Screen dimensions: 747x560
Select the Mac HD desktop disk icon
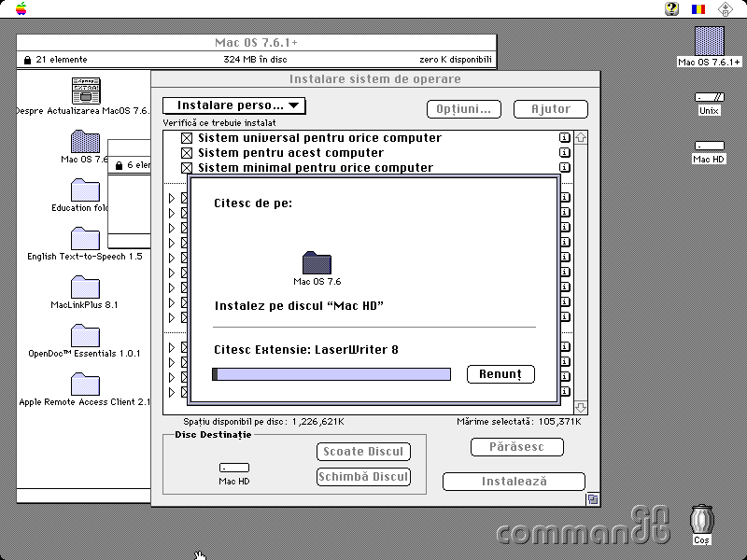(709, 146)
